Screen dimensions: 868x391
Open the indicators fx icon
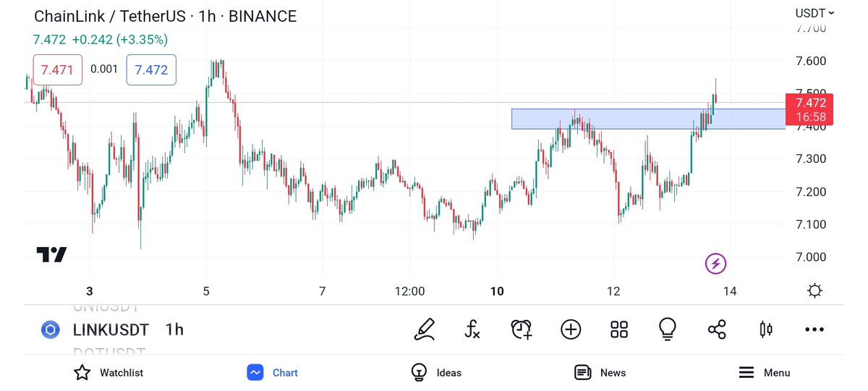472,329
